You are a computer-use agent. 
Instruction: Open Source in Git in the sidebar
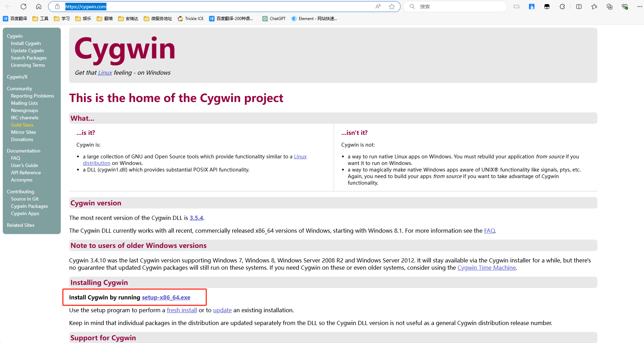tap(25, 199)
